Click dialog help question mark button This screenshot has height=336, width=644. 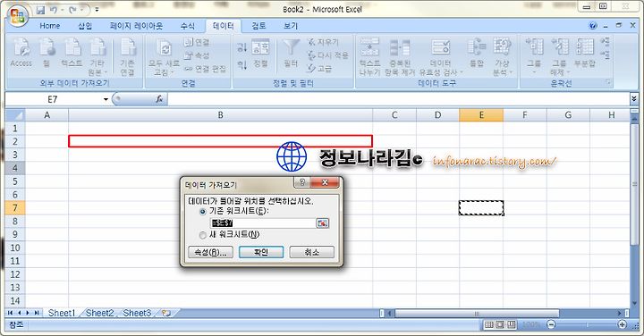click(302, 182)
